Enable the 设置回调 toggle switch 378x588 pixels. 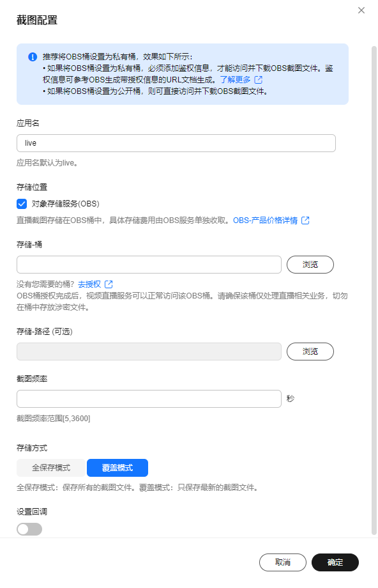29,529
